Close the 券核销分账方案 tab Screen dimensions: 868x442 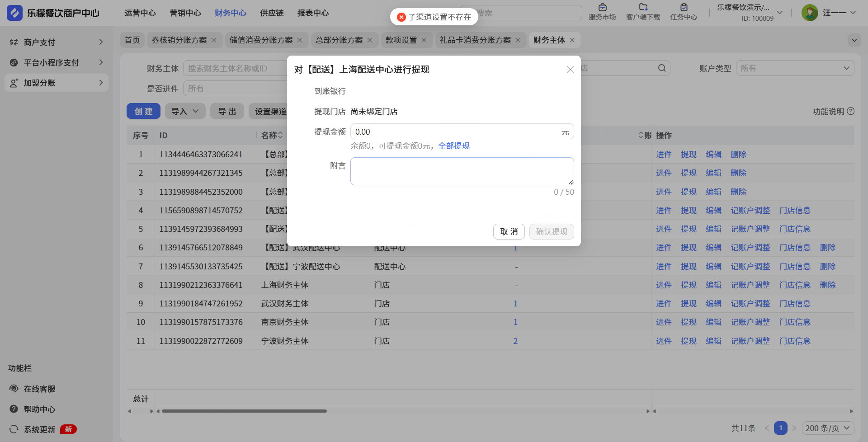pos(214,40)
